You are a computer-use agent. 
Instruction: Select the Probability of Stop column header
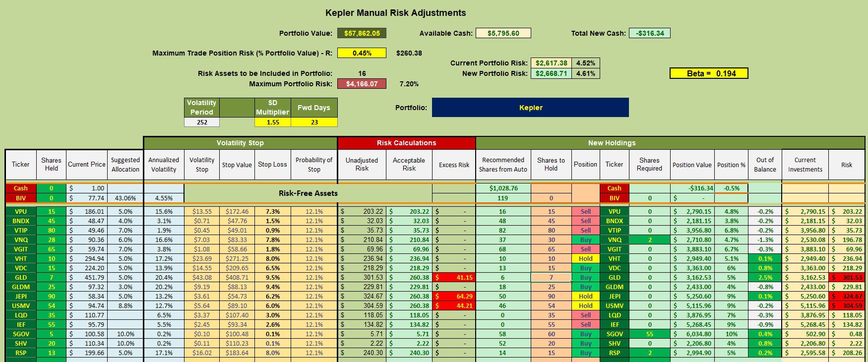pyautogui.click(x=314, y=164)
